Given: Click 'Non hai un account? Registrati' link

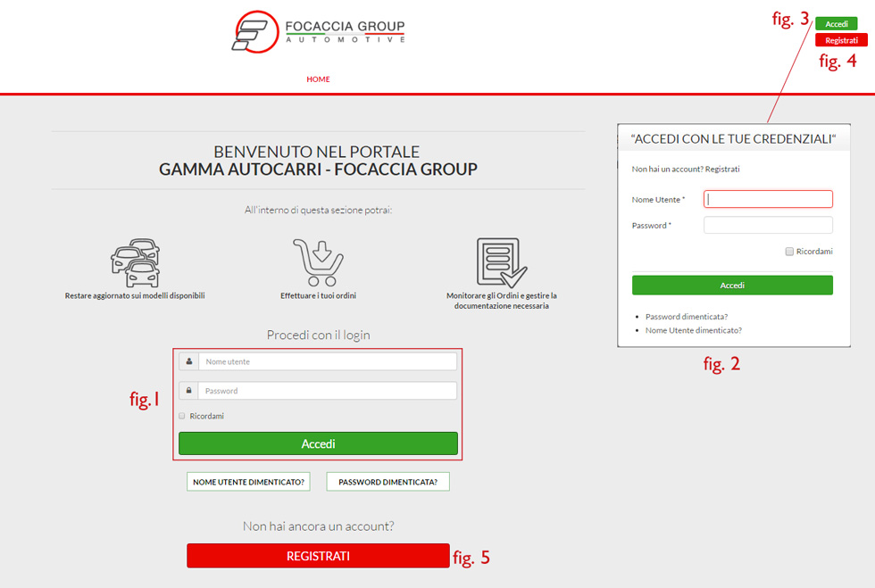Looking at the screenshot, I should (x=686, y=169).
